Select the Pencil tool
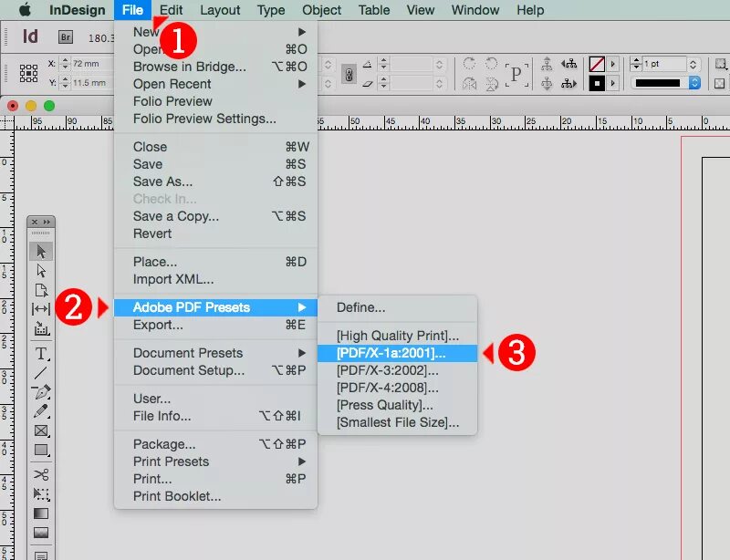This screenshot has width=730, height=560. coord(41,411)
